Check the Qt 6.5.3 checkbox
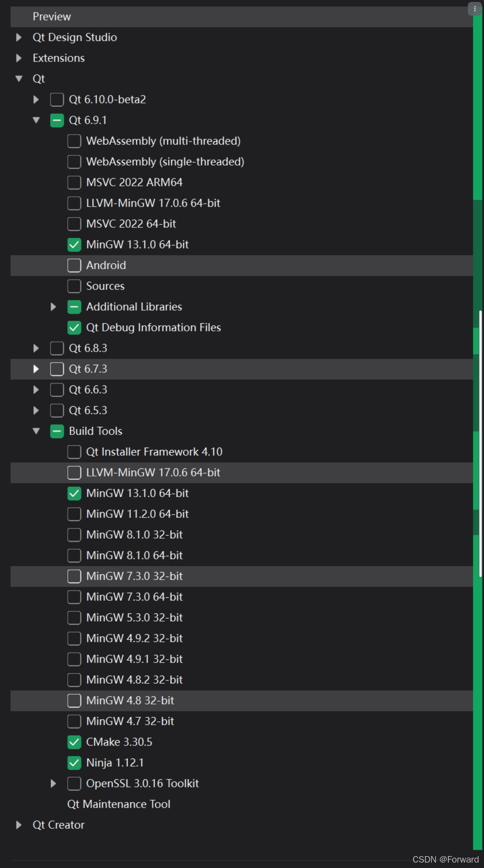The width and height of the screenshot is (484, 868). point(57,410)
